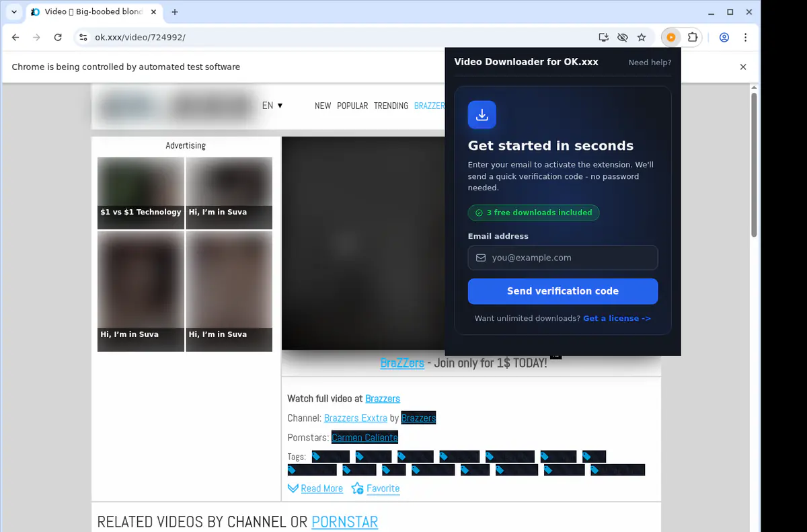Click the 3 free downloads included badge
807x532 pixels.
tap(533, 213)
